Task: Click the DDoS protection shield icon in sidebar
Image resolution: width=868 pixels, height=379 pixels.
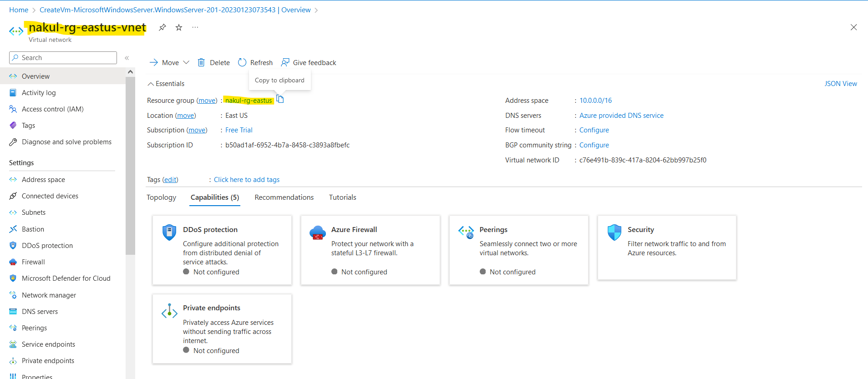Action: (13, 246)
